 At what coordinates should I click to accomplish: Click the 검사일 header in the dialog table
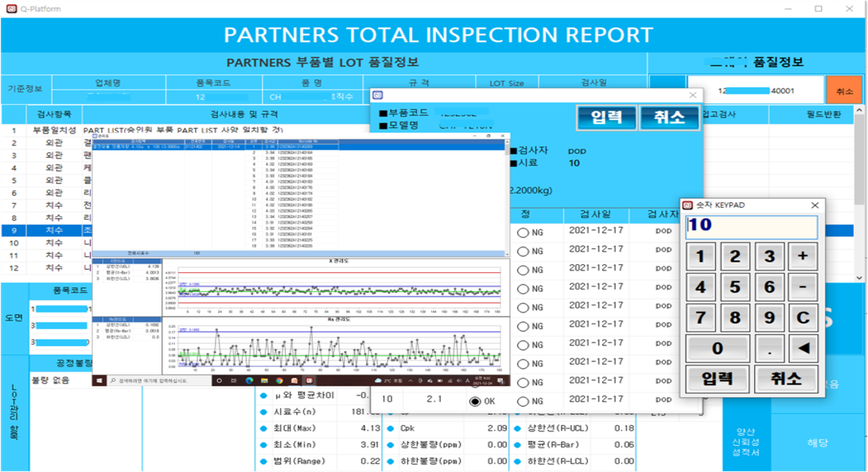[595, 214]
